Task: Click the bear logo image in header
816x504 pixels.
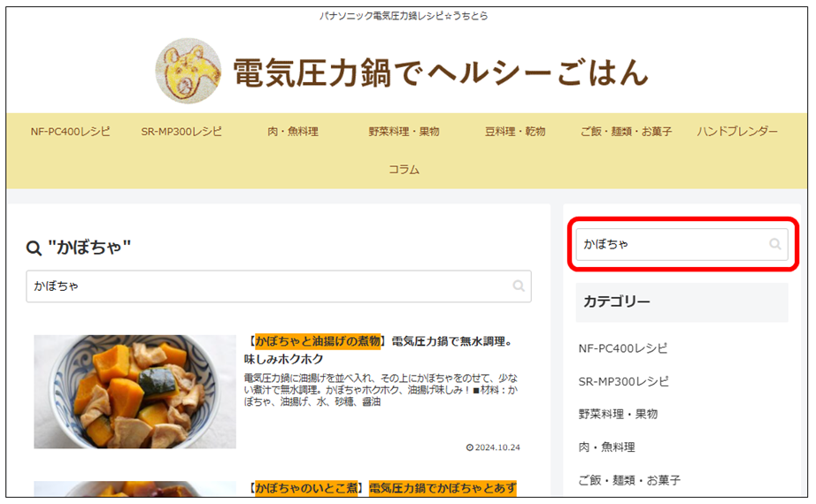Action: (188, 71)
